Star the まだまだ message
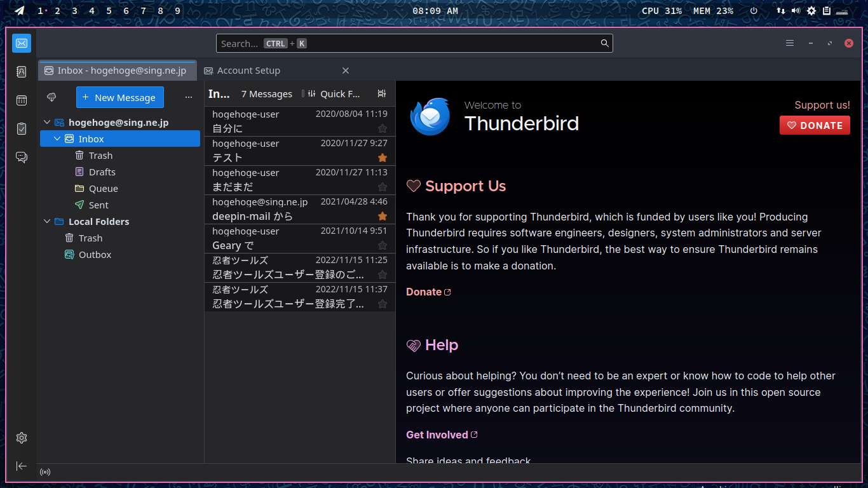Viewport: 868px width, 488px height. (x=383, y=187)
